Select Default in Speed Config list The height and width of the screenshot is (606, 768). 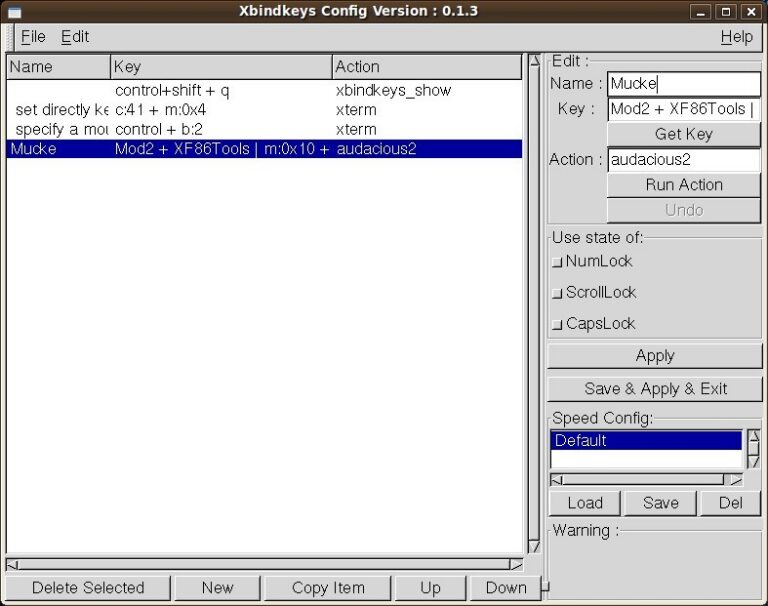click(x=646, y=440)
